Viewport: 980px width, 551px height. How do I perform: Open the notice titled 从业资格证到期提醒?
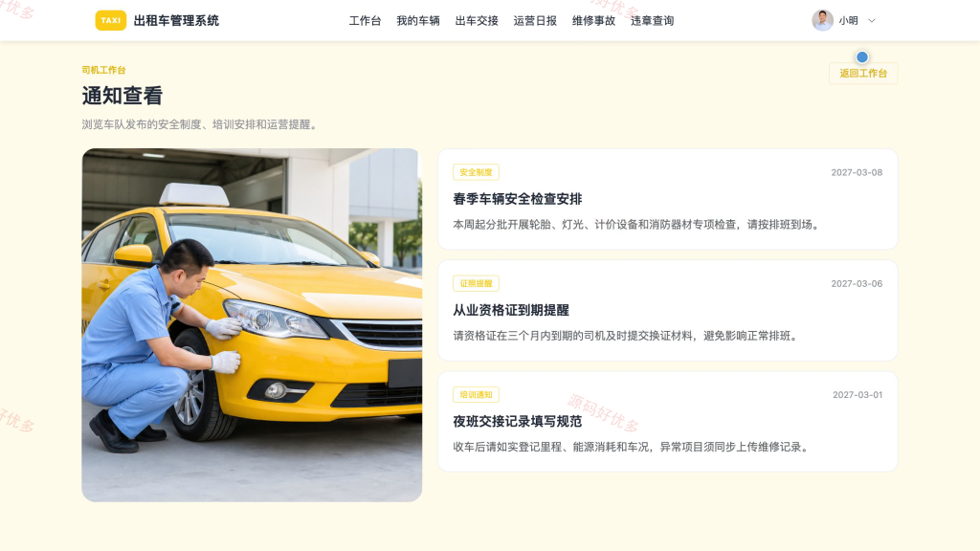(x=511, y=311)
